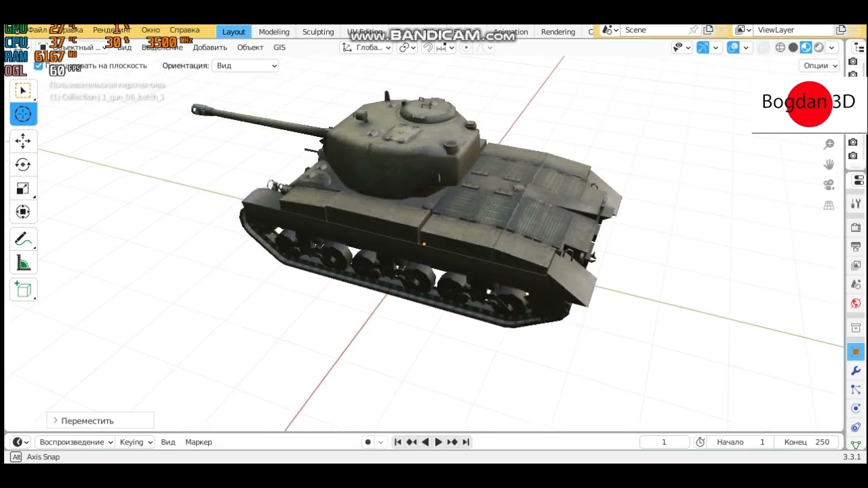Select the Select Box tool in the left toolbar
868x488 pixels.
(23, 91)
